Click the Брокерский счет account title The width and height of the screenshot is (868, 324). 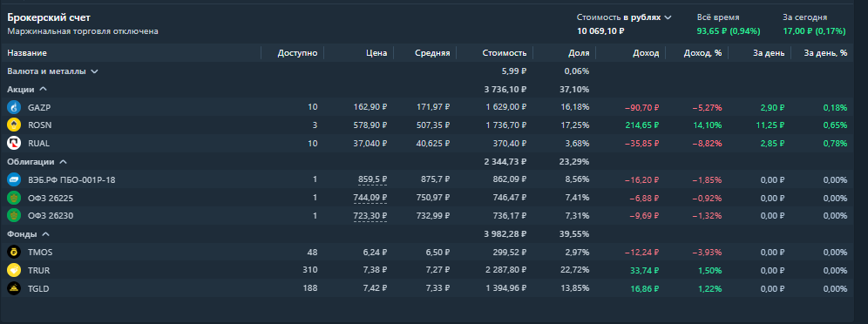click(49, 17)
